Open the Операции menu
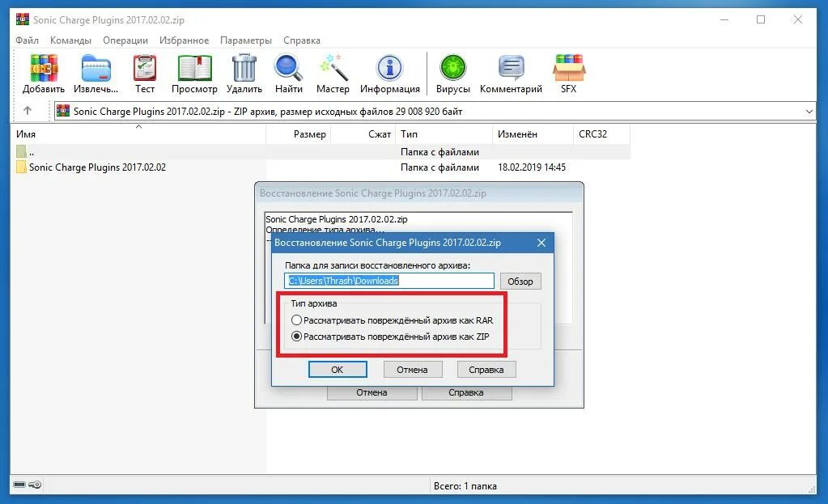828x504 pixels. pos(125,40)
